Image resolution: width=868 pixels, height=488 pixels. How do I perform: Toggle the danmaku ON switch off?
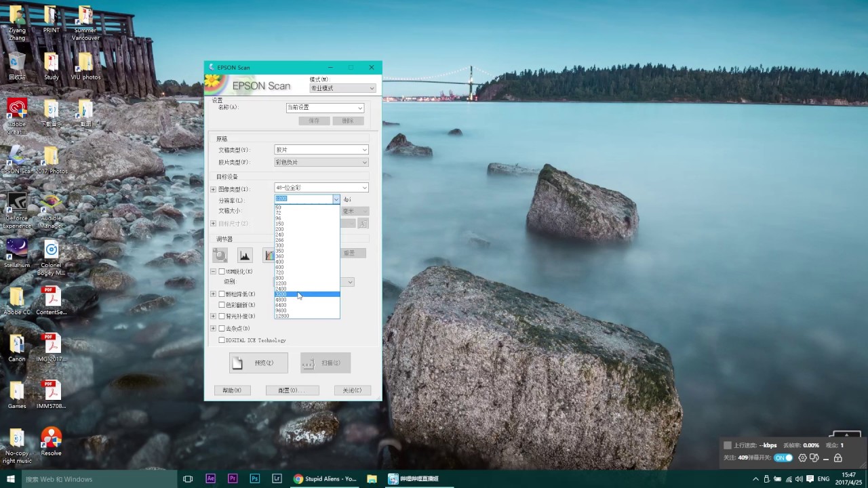click(x=783, y=458)
